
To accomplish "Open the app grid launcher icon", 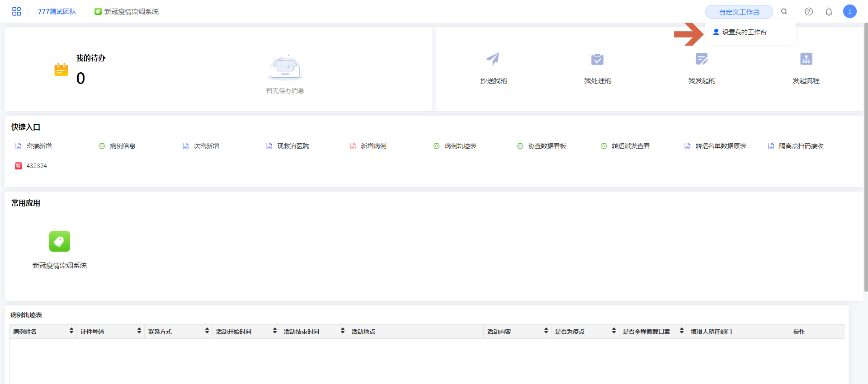I will click(16, 11).
